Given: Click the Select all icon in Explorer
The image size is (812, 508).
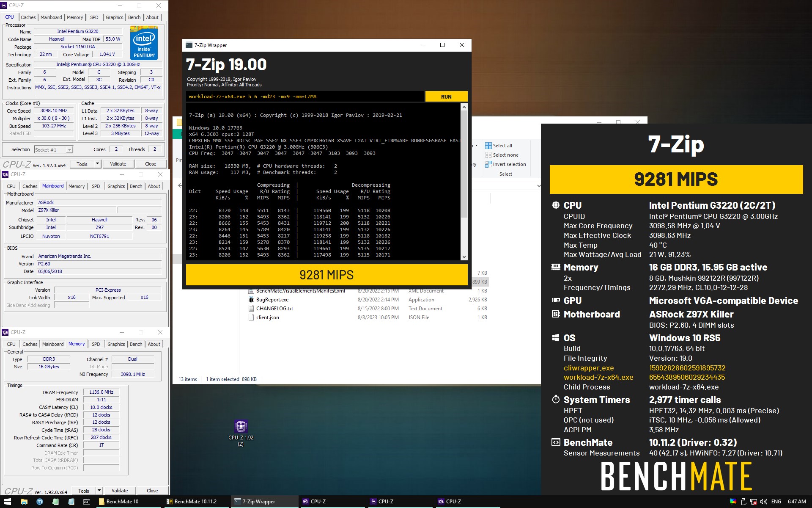Looking at the screenshot, I should [488, 146].
